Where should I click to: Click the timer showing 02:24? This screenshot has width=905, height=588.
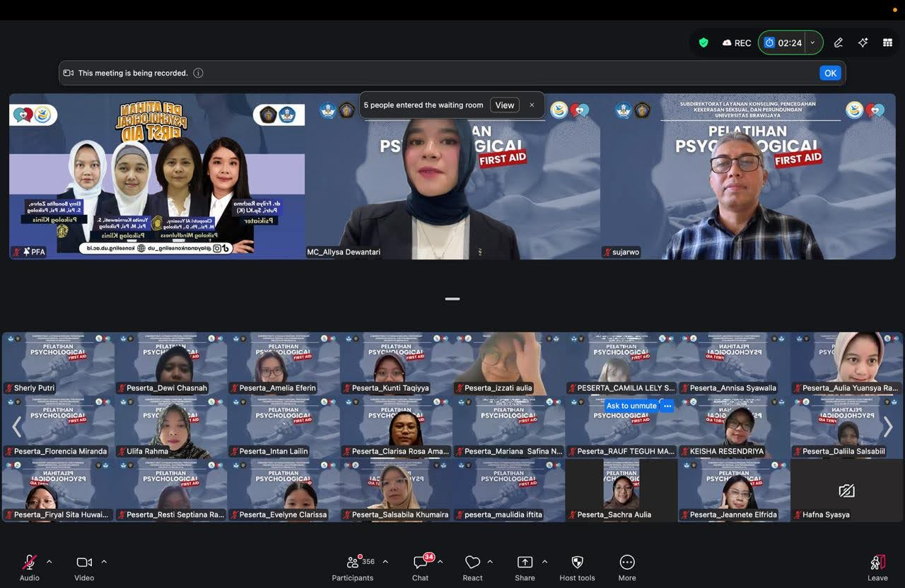point(783,43)
